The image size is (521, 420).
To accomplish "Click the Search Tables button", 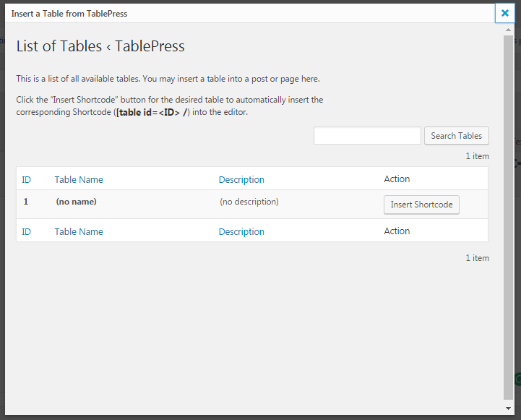I will point(456,136).
